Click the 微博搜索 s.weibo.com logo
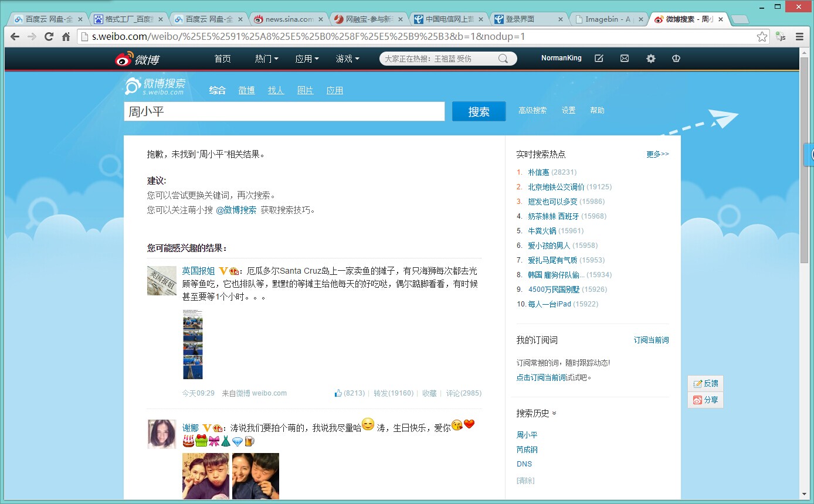The height and width of the screenshot is (504, 814). 155,86
